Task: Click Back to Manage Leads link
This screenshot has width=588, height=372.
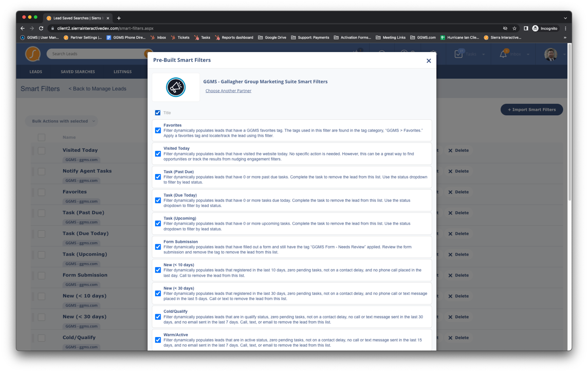Action: (97, 89)
